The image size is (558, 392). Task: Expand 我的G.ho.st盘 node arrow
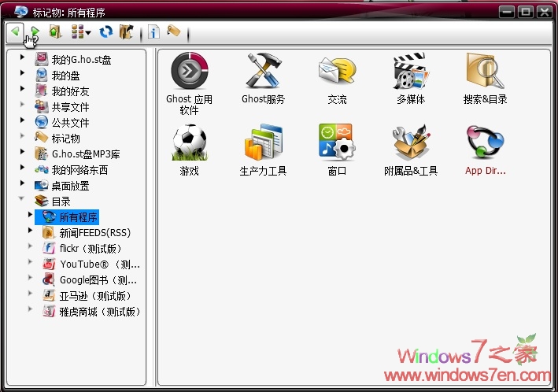[22, 57]
